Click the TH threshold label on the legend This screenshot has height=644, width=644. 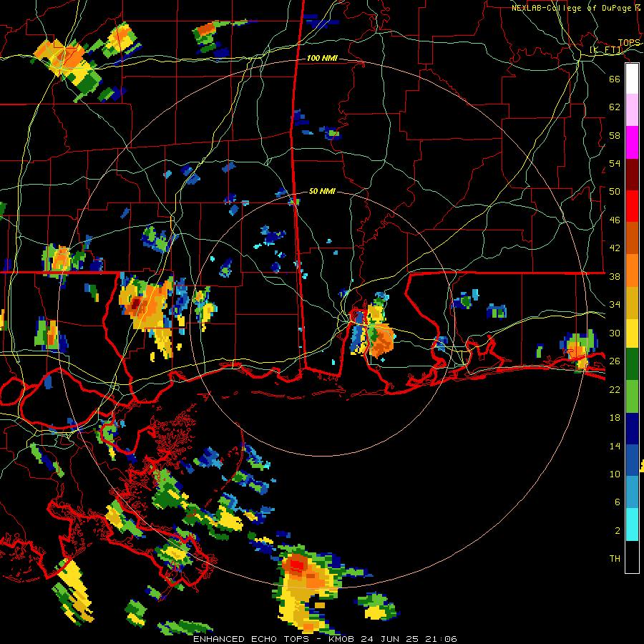tap(615, 559)
